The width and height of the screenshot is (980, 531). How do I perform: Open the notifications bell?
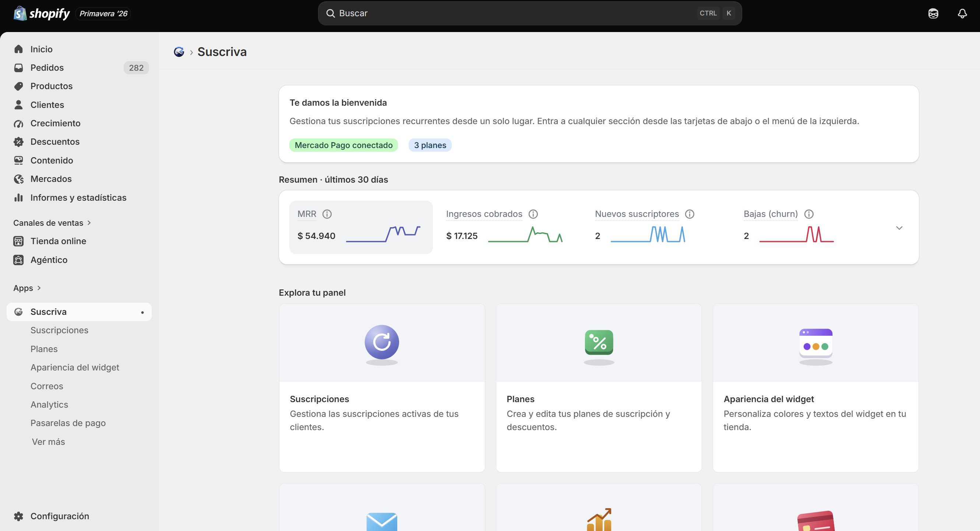click(962, 13)
